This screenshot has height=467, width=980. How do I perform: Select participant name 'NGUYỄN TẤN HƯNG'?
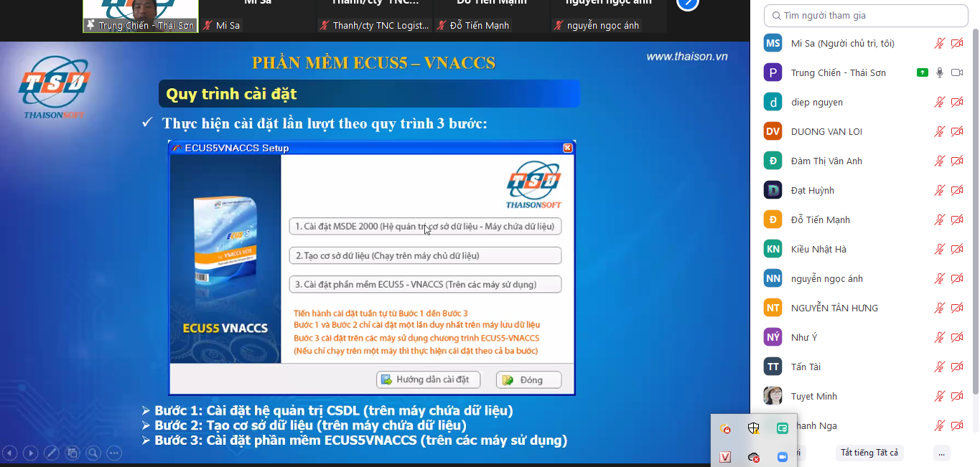coord(834,308)
